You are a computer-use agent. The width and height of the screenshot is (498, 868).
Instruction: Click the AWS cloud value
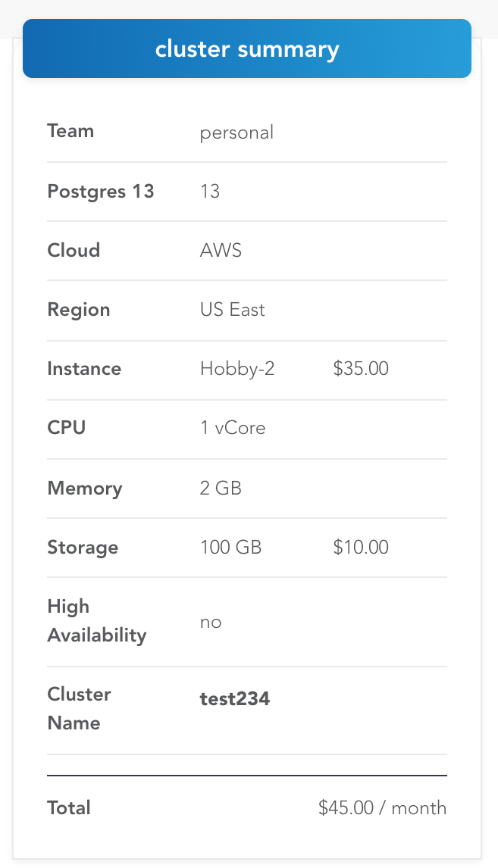221,251
